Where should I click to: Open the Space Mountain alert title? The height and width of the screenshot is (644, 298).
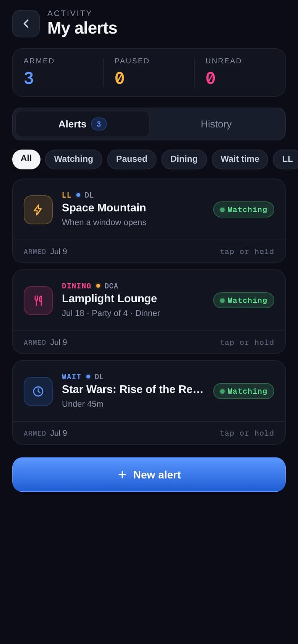click(x=104, y=208)
